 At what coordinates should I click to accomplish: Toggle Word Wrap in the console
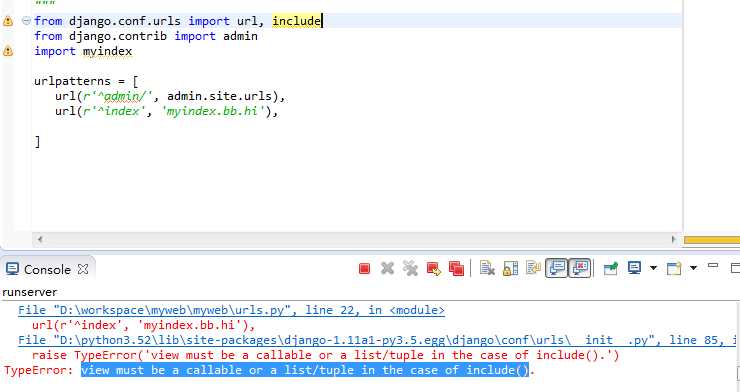click(x=533, y=268)
